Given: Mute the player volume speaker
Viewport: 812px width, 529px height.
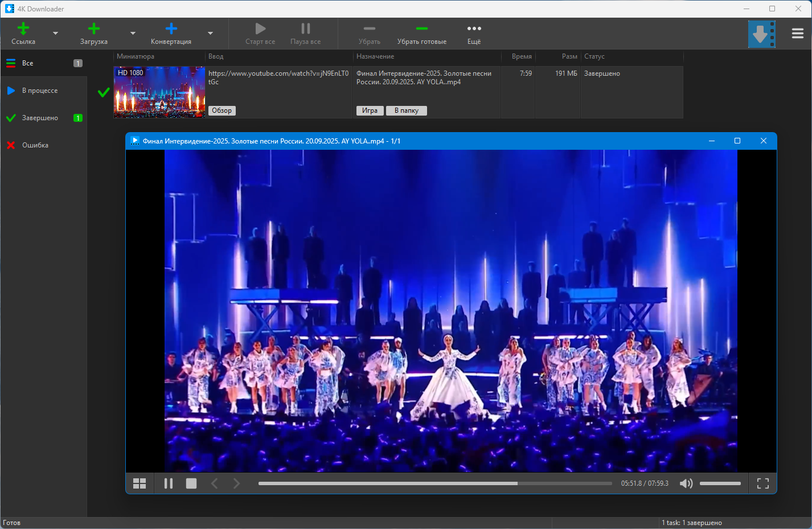Looking at the screenshot, I should pyautogui.click(x=686, y=483).
